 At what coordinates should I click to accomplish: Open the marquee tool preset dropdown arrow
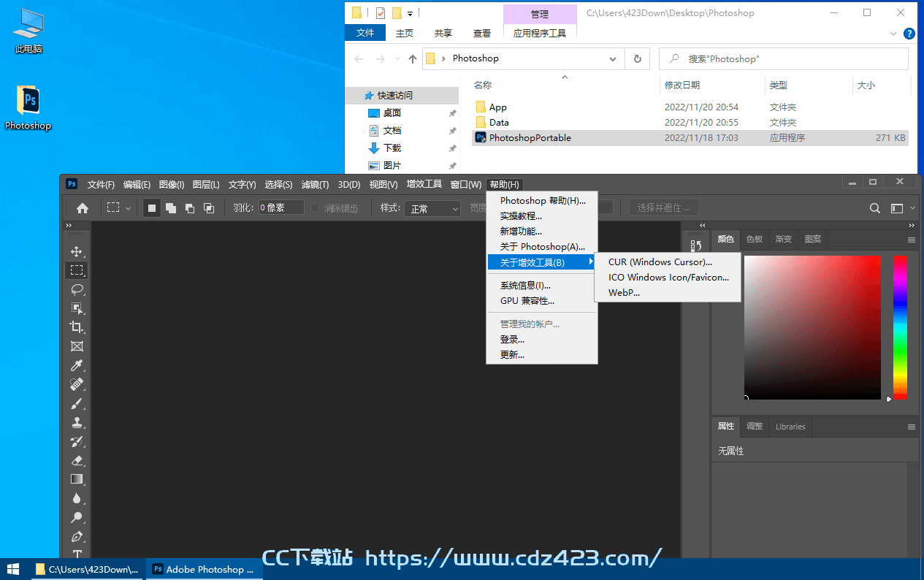[x=129, y=208]
